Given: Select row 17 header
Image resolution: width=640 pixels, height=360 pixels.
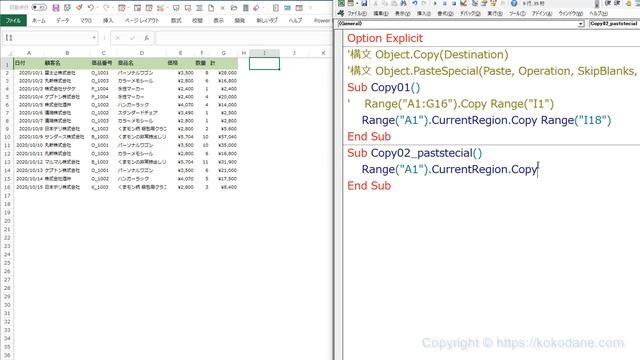Looking at the screenshot, I should [7, 196].
